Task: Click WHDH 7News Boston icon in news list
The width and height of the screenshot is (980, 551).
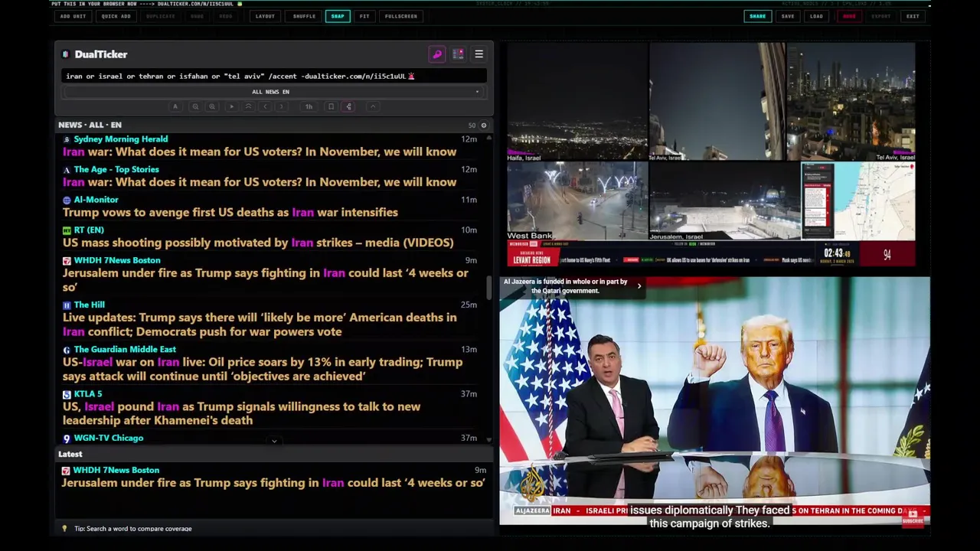Action: (x=67, y=260)
